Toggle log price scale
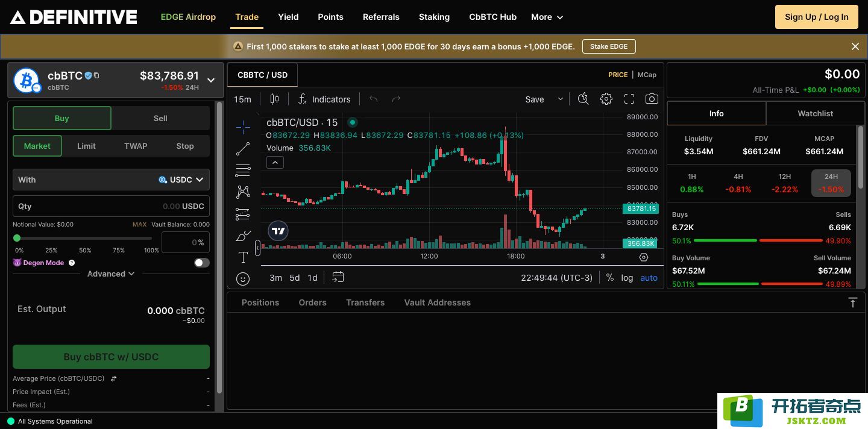 coord(627,278)
